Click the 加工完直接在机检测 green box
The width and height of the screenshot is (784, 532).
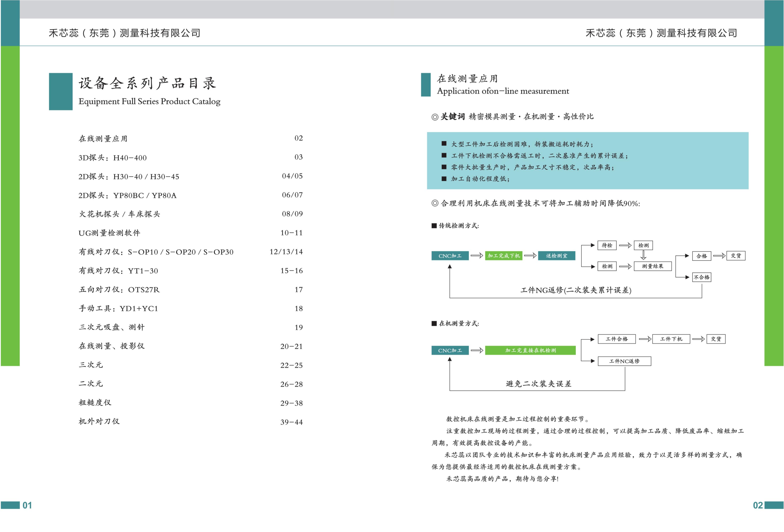coord(530,350)
